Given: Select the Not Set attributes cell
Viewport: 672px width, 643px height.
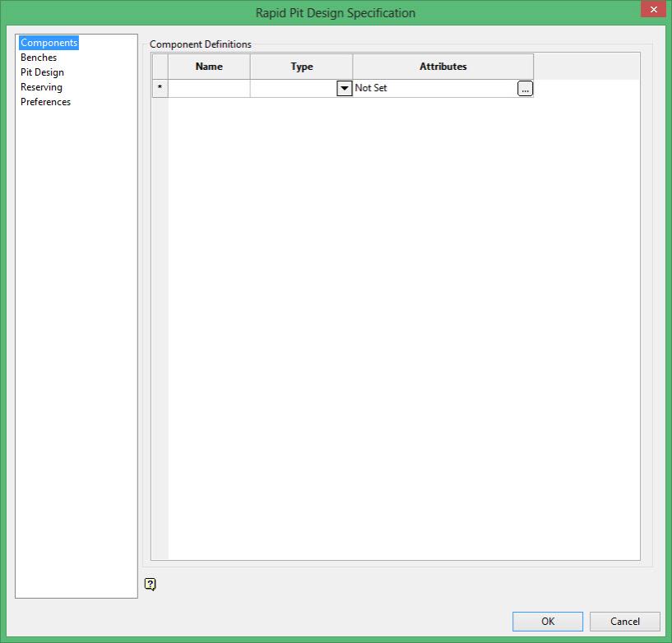Looking at the screenshot, I should 435,88.
